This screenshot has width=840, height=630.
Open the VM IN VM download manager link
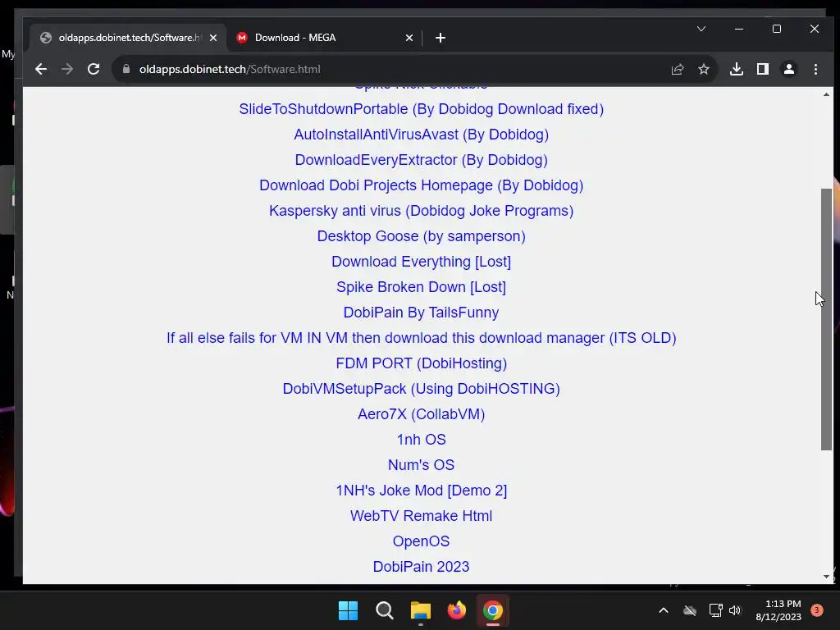click(x=421, y=338)
